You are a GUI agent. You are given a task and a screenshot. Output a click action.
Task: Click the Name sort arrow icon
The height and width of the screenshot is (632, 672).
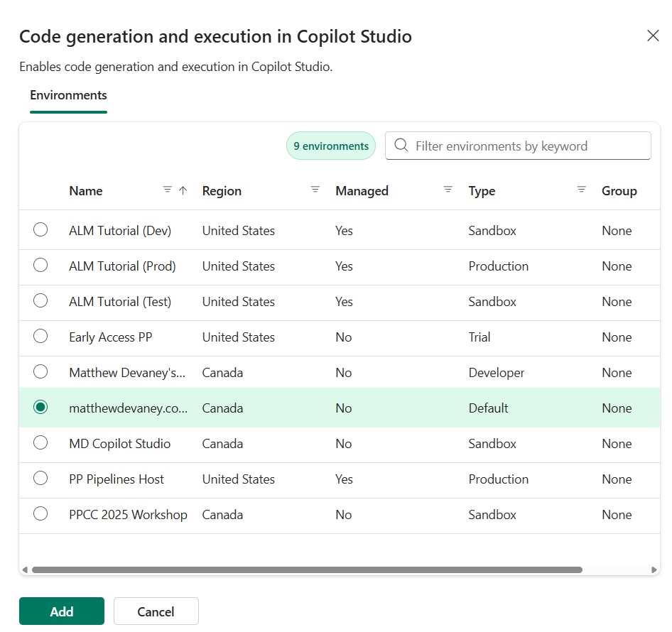click(x=183, y=190)
